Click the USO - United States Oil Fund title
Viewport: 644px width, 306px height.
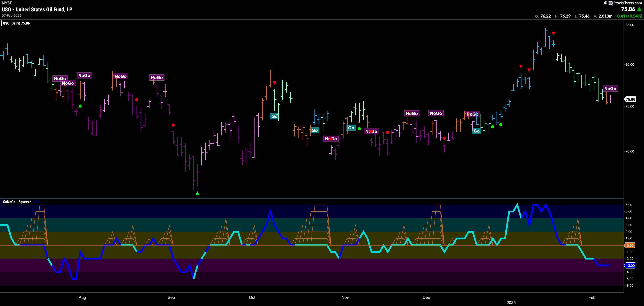pyautogui.click(x=37, y=10)
